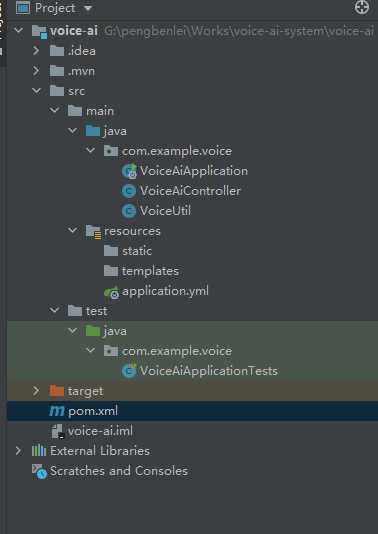Click the Scratches and Consoles icon
Screen dimensions: 378x534
coord(39,471)
